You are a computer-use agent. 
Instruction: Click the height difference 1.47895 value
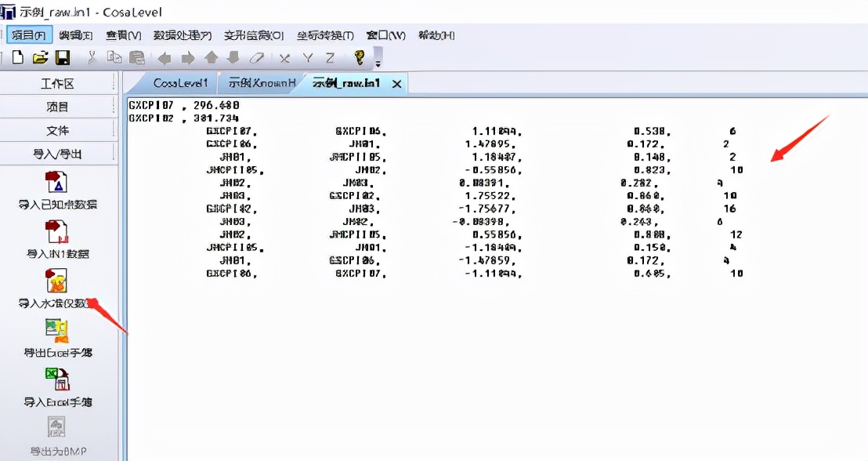489,144
